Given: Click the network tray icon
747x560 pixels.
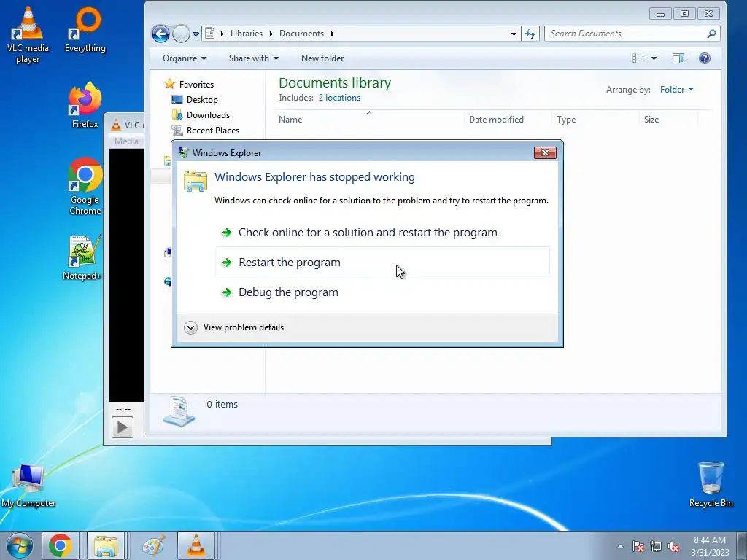Looking at the screenshot, I should pos(656,546).
